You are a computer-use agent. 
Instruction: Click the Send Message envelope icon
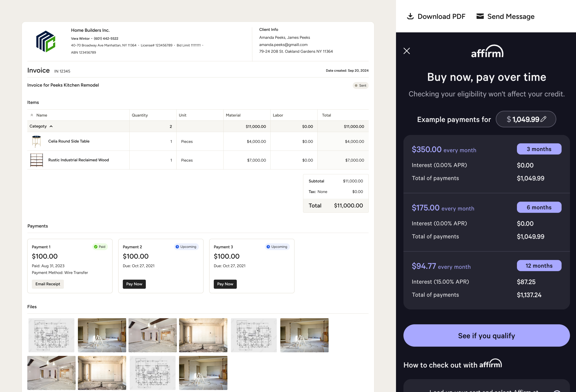(x=480, y=16)
